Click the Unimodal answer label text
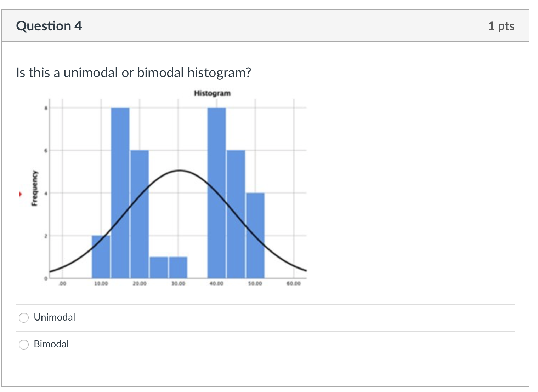 click(54, 317)
